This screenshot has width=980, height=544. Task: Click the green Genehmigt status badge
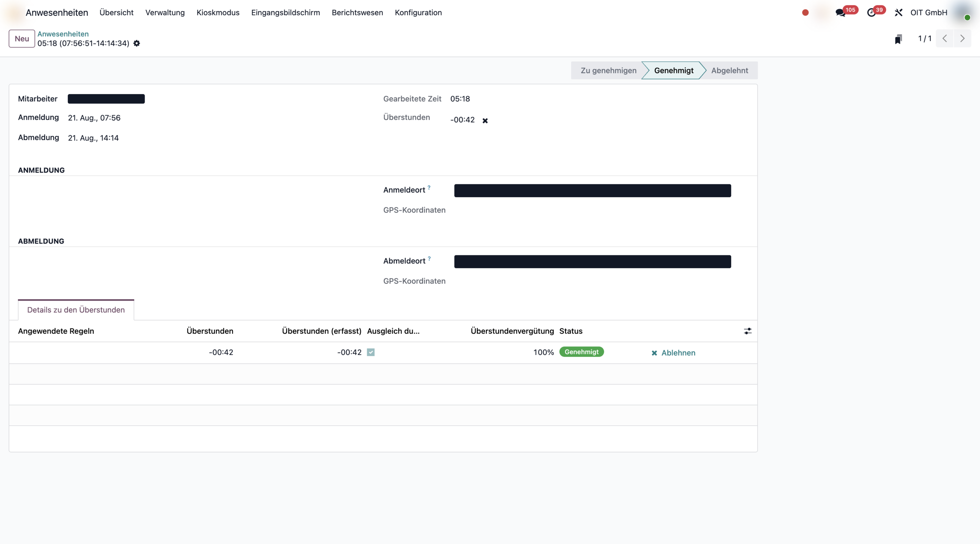point(581,352)
